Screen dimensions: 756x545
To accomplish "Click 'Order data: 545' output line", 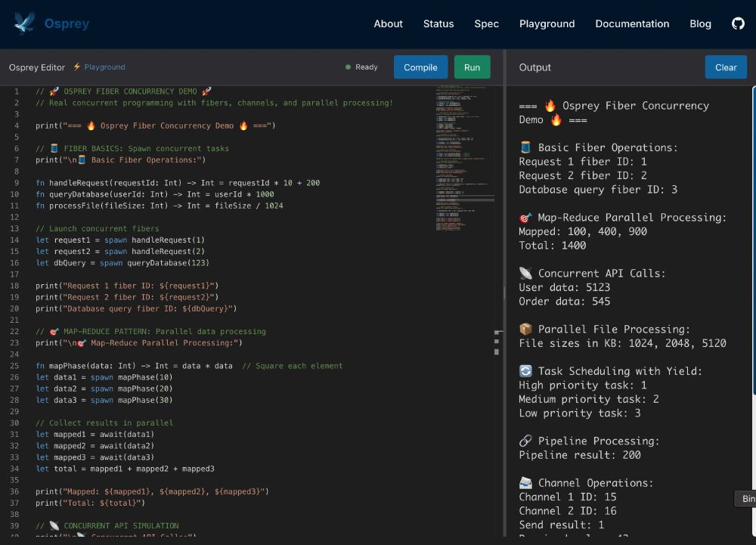I will coord(565,301).
